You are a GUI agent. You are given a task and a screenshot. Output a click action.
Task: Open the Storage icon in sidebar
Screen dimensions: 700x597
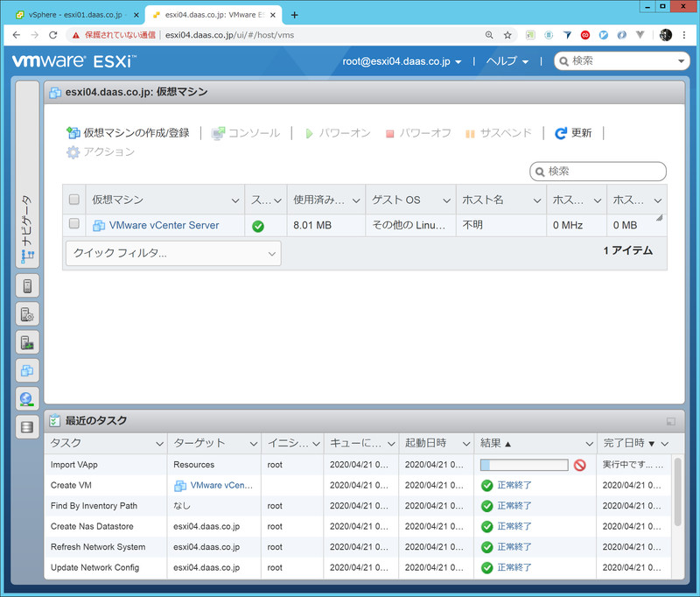[28, 427]
